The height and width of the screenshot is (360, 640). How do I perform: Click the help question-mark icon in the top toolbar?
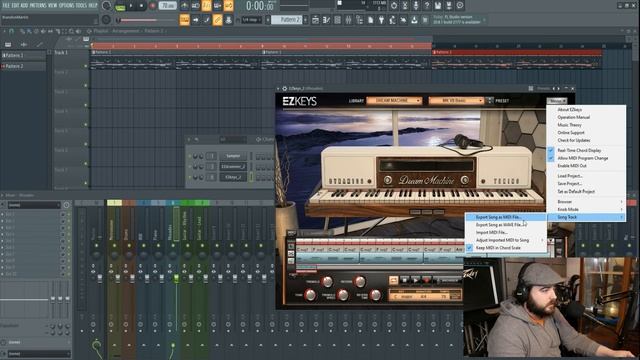(x=427, y=6)
